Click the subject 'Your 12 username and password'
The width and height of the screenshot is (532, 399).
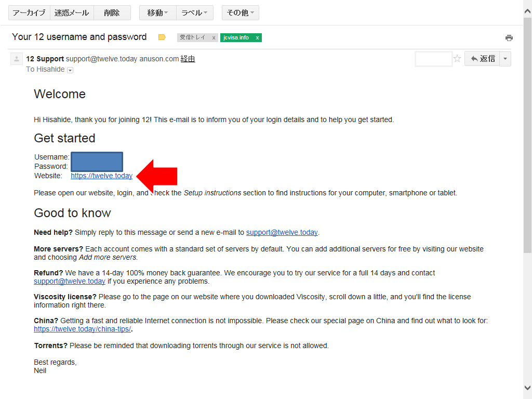pos(79,37)
